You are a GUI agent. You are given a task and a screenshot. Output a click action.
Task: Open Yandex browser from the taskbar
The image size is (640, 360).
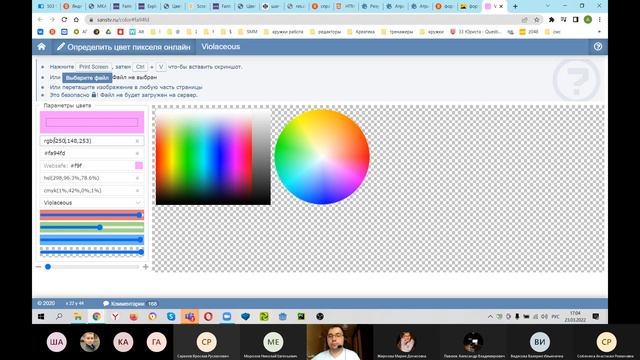(115, 316)
